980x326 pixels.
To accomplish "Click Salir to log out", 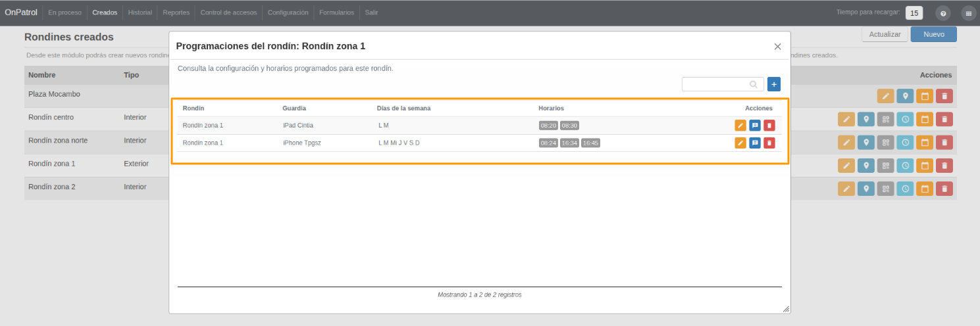I will pyautogui.click(x=371, y=12).
